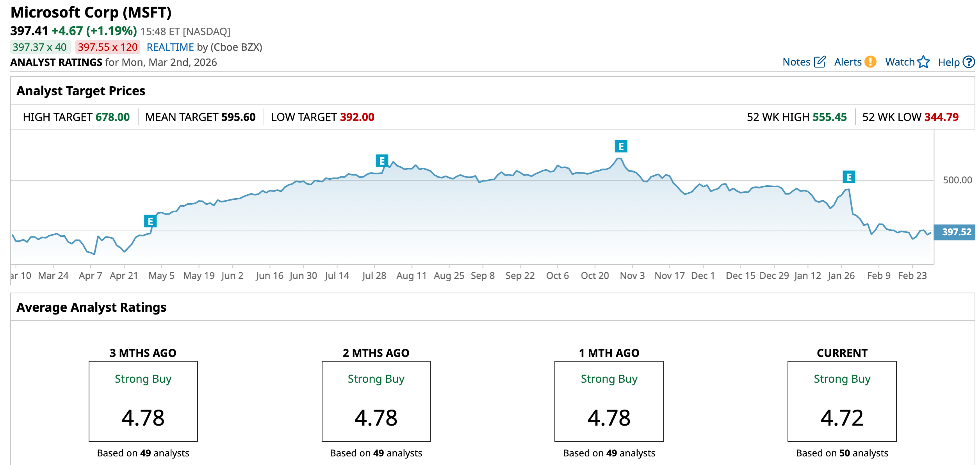Viewport: 980px width, 465px height.
Task: Click the Notes pencil edit icon
Action: 820,62
